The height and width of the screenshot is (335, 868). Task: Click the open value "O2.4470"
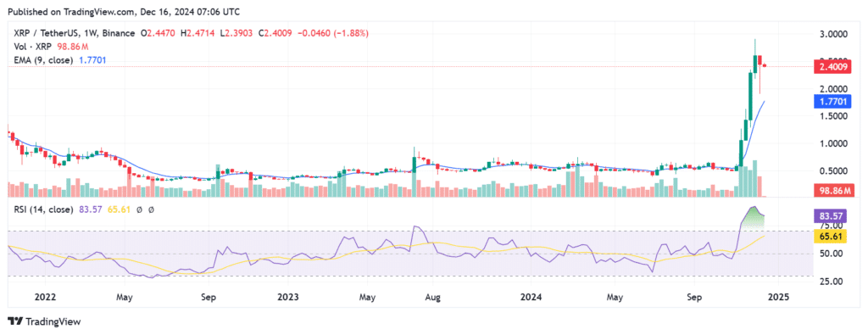tap(159, 33)
